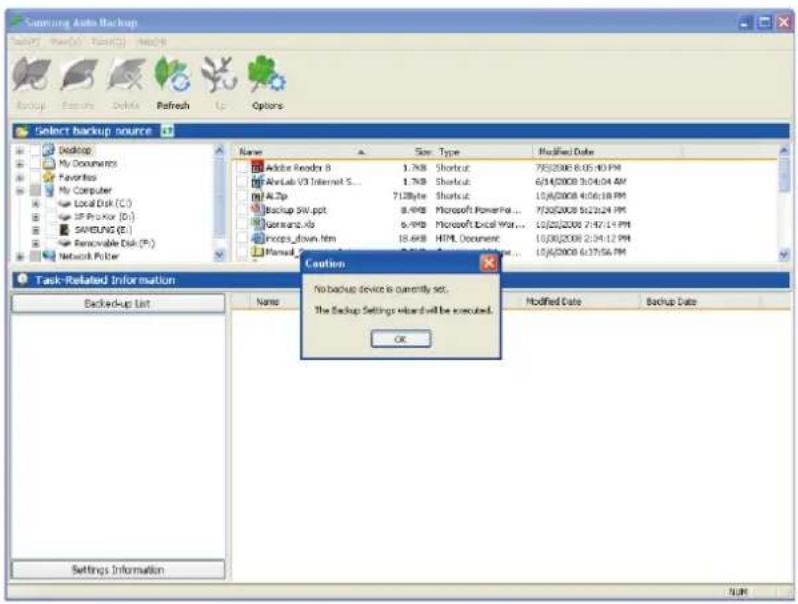
Task: Click the greyed Delete leaf icon
Action: [x=126, y=75]
